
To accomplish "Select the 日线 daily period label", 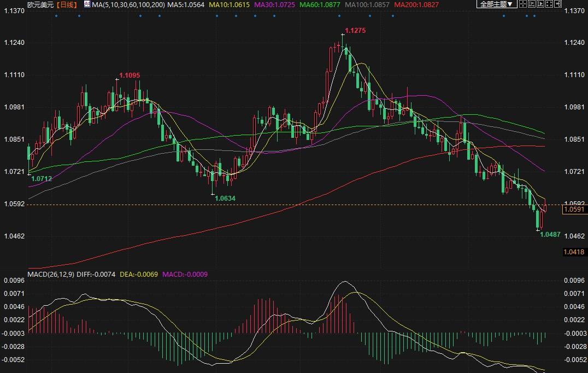I will point(67,4).
